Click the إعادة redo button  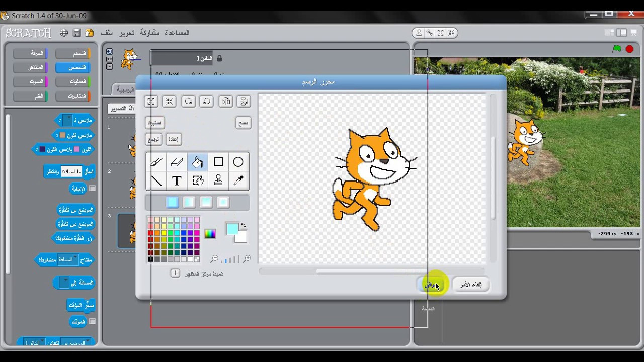173,139
